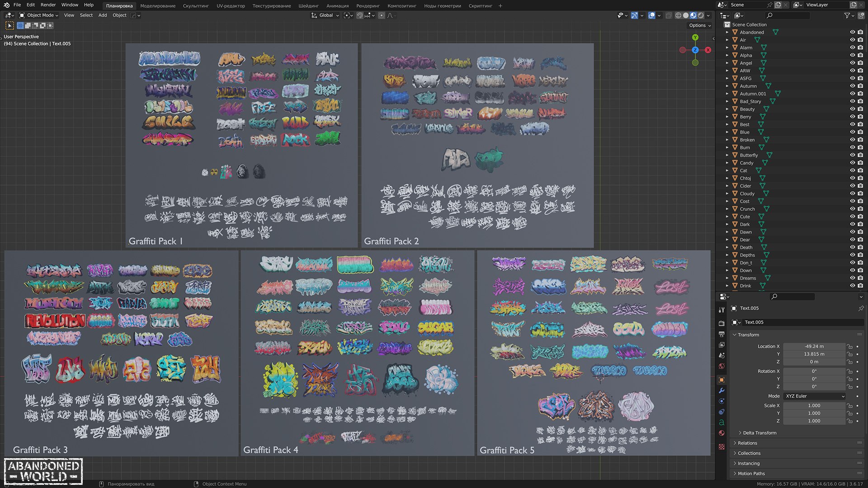Open the Texture properties tab
The image size is (868, 488).
[x=722, y=447]
